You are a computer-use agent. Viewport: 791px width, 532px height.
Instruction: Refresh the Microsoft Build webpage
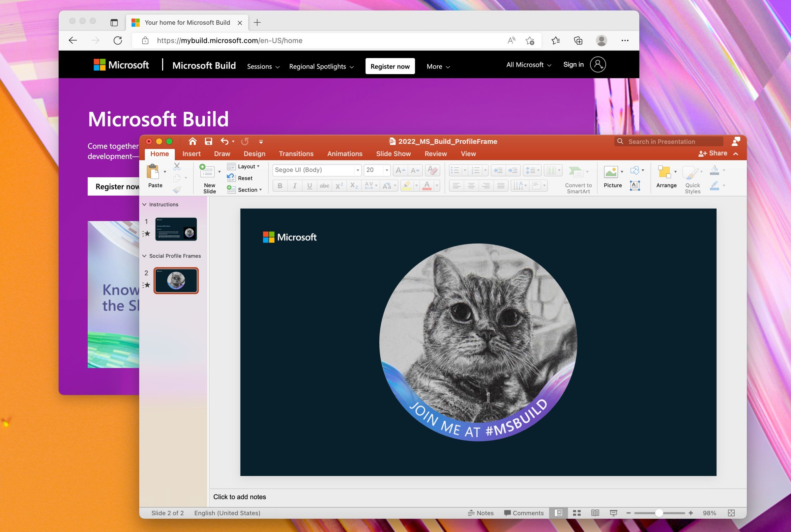[118, 41]
